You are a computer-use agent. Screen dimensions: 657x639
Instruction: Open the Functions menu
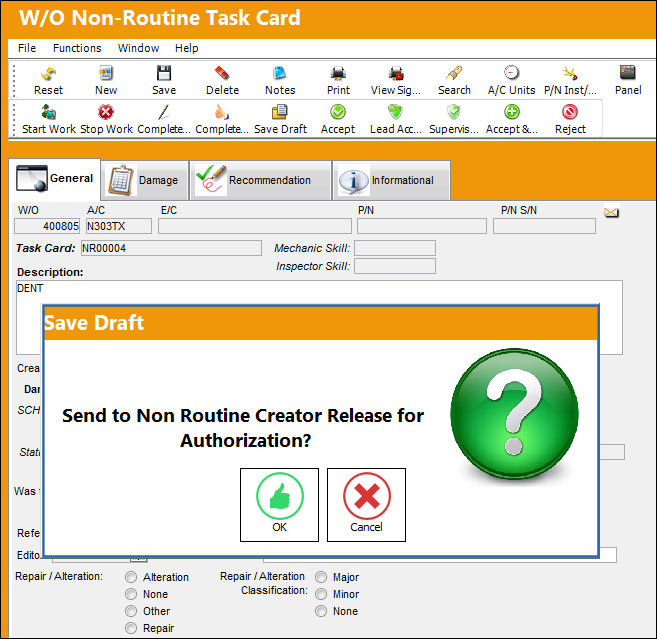[x=77, y=48]
